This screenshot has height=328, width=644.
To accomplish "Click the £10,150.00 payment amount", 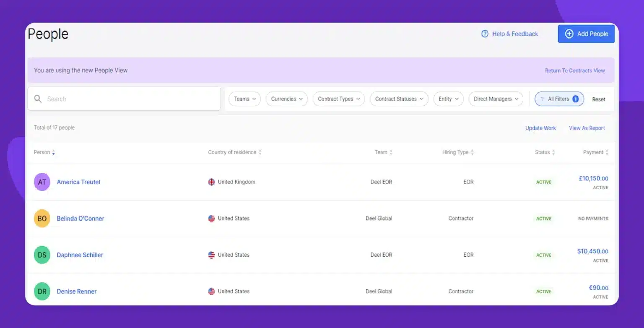I will tap(593, 178).
